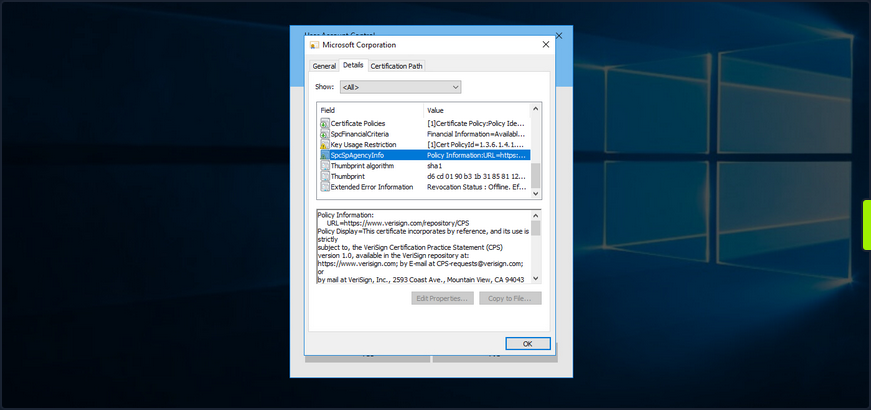Click the Certificate Policies row icon
This screenshot has height=410, width=871.
pos(325,123)
